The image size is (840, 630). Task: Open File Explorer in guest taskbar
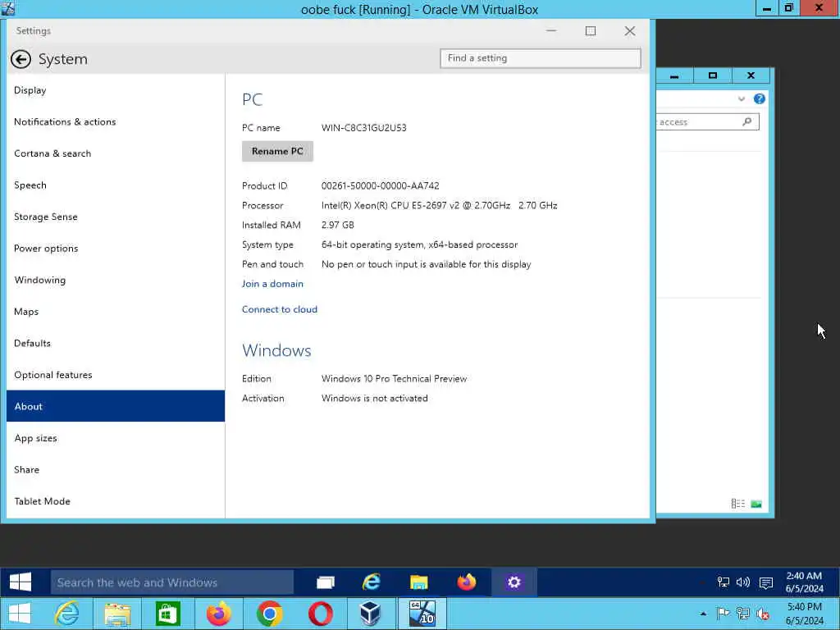coord(419,582)
